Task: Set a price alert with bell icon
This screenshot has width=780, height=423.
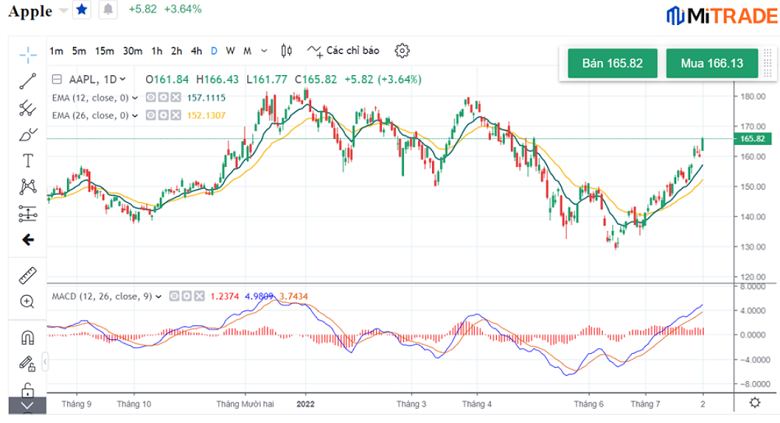Action: pos(108,9)
